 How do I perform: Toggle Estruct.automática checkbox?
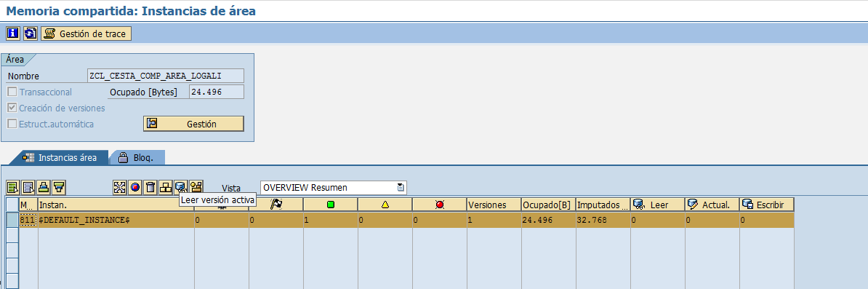(12, 124)
